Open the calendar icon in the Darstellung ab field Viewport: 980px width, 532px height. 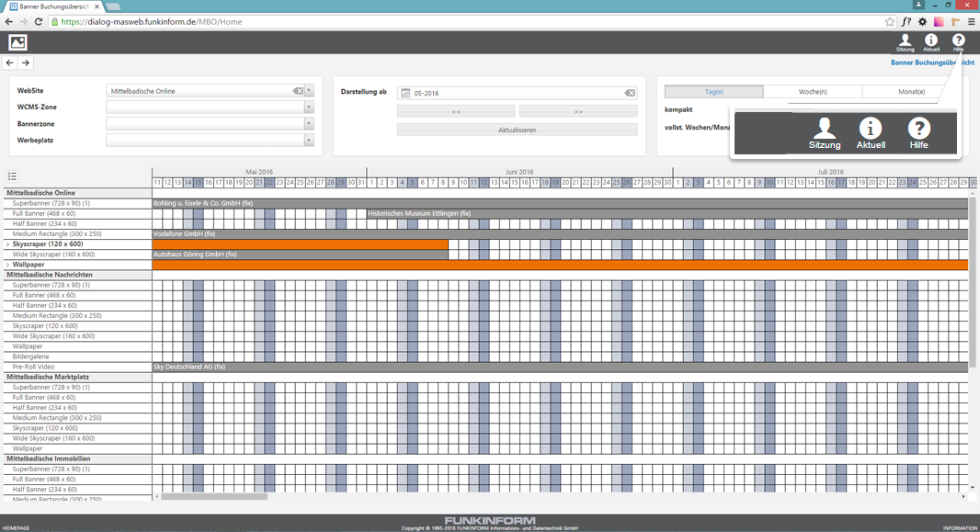(x=405, y=93)
